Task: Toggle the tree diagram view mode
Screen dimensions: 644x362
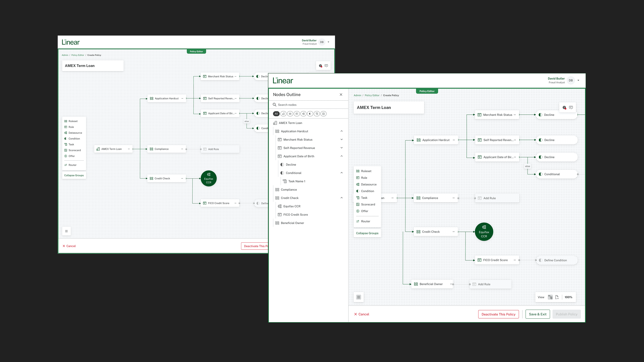Action: pyautogui.click(x=550, y=297)
